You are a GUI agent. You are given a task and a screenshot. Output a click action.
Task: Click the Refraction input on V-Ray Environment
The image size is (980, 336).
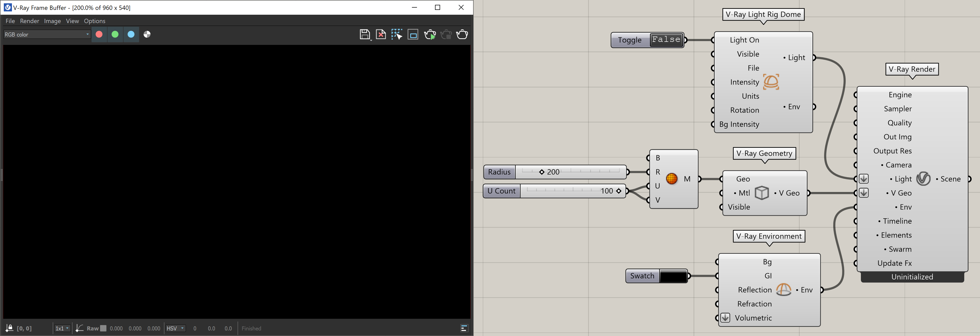754,304
